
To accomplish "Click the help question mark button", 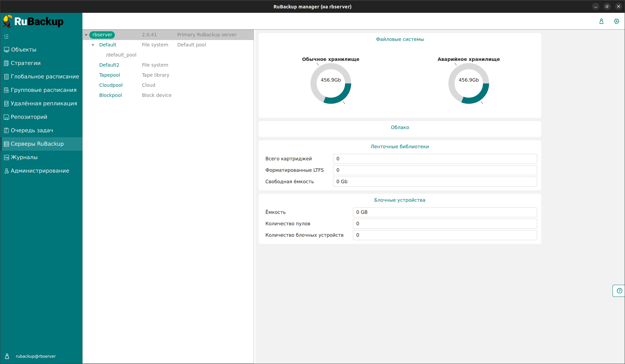I will coord(619,291).
